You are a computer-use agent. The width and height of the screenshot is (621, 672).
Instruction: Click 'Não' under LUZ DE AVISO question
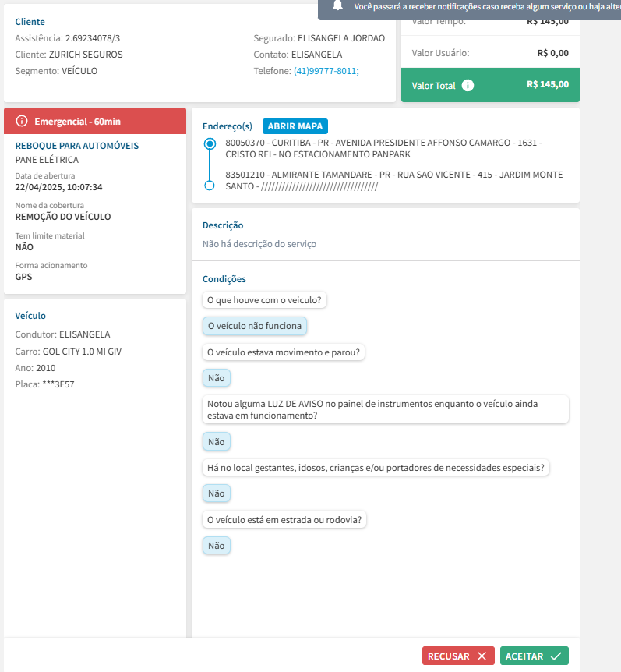point(216,442)
